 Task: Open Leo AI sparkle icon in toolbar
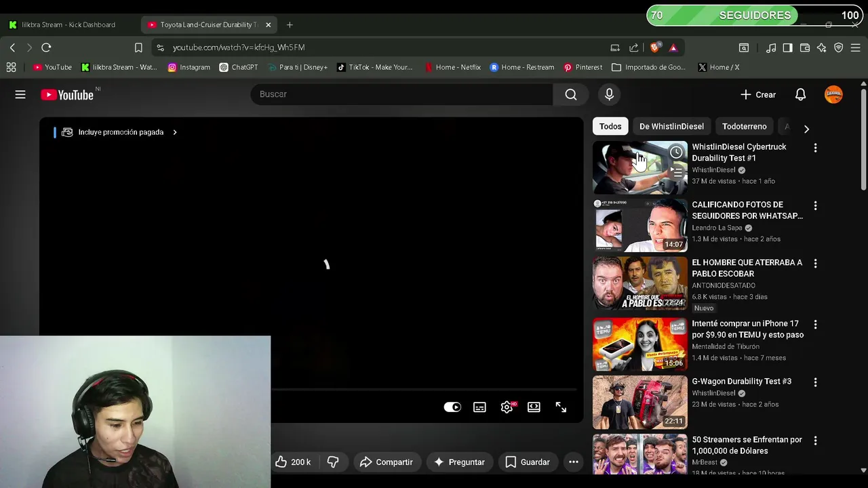click(x=822, y=47)
